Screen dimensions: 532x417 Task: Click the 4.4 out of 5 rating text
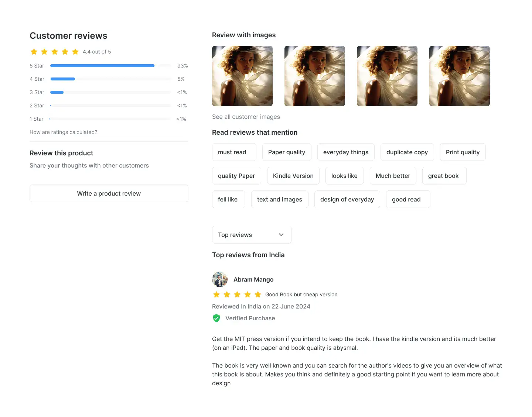tap(97, 52)
